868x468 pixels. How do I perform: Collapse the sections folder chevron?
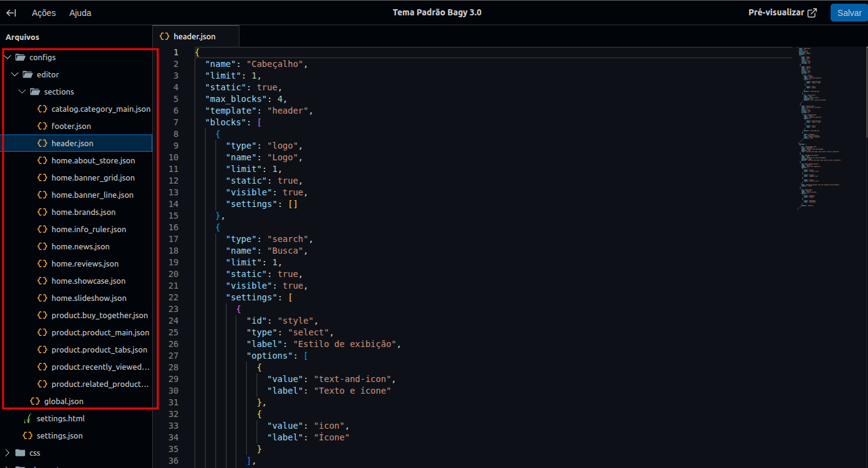(22, 92)
